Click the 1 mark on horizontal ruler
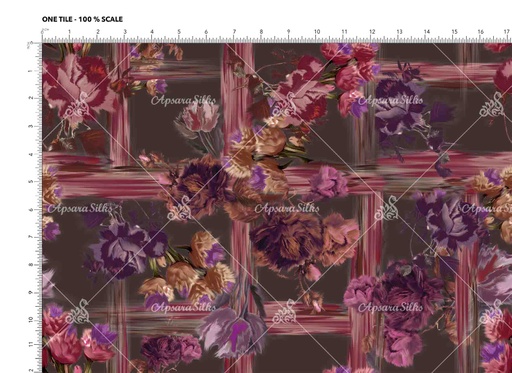This screenshot has height=373, width=512. 69,32
